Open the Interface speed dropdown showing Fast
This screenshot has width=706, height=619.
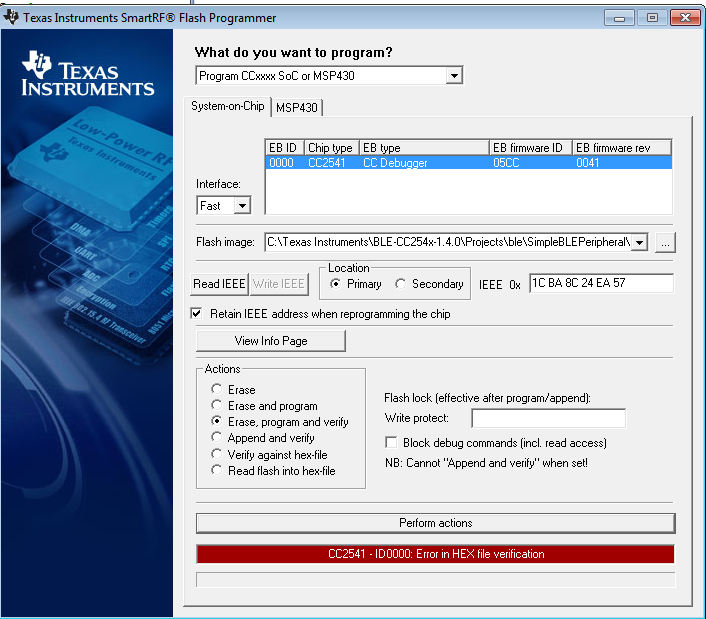pyautogui.click(x=242, y=206)
